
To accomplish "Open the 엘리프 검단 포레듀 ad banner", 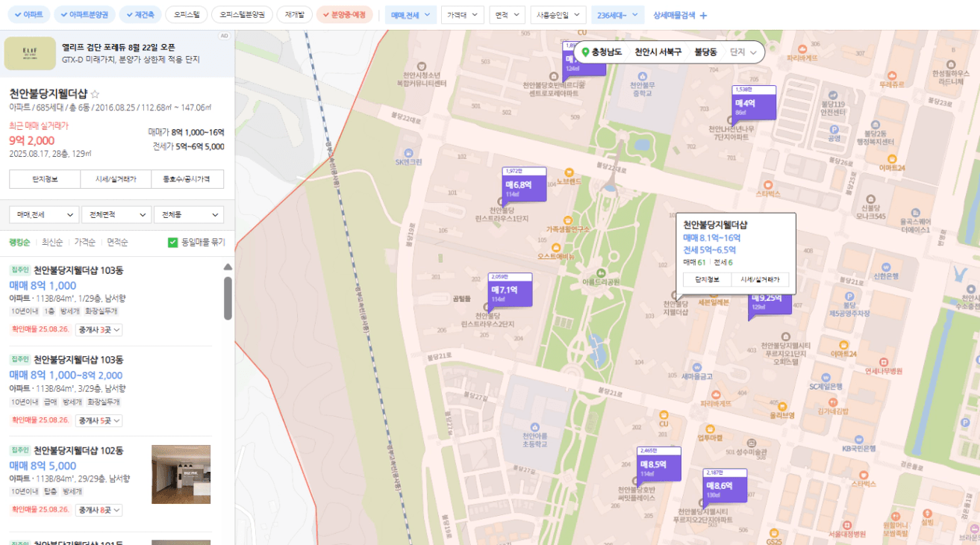I will click(117, 54).
